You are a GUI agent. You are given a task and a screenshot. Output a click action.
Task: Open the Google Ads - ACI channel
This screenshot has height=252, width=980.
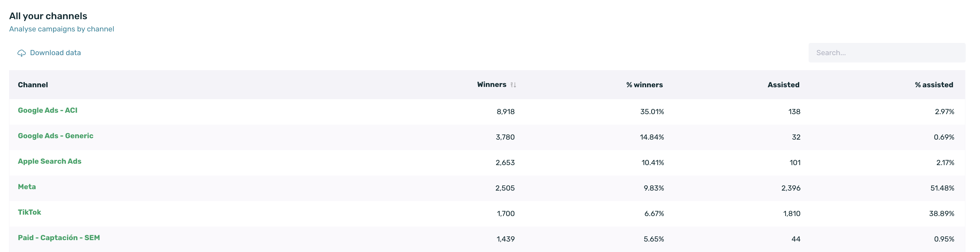pos(47,110)
